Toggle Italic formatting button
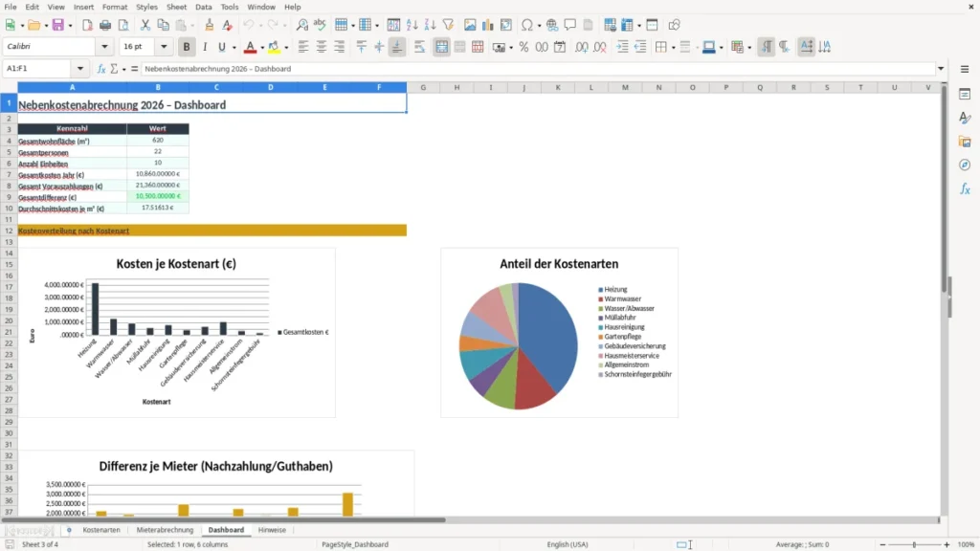 (205, 47)
